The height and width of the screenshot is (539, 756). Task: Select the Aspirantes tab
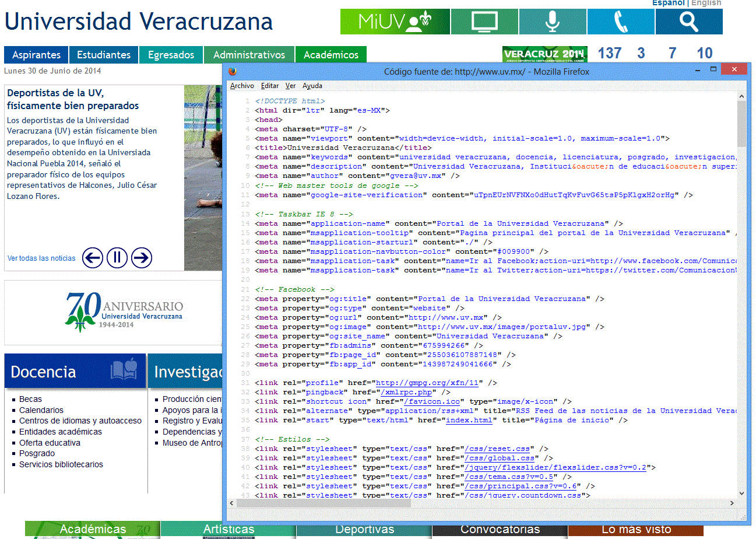(x=36, y=55)
